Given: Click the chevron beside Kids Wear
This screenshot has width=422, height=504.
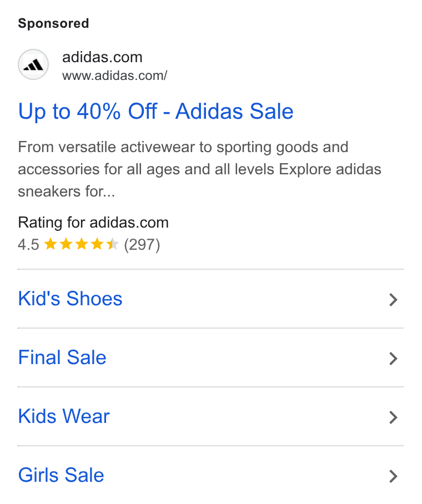Looking at the screenshot, I should point(393,417).
